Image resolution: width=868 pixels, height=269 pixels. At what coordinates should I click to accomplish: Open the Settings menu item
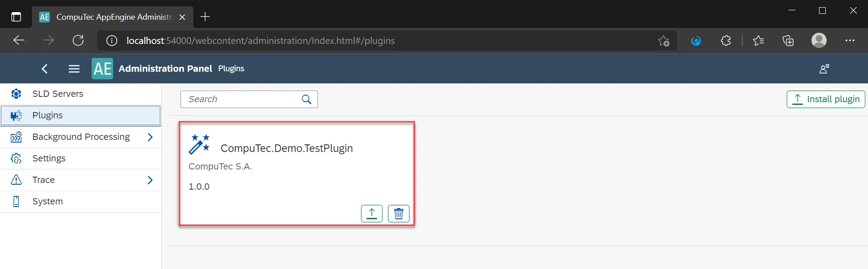(x=81, y=158)
